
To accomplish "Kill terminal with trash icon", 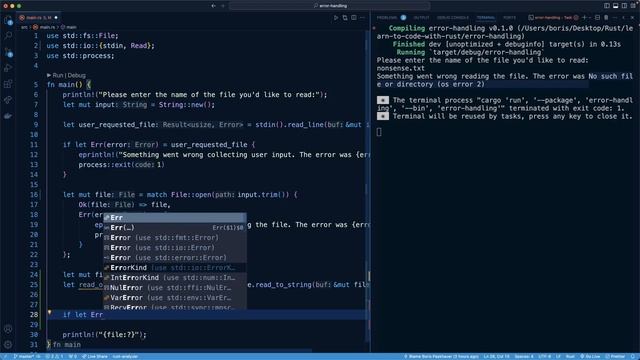I will pos(606,18).
